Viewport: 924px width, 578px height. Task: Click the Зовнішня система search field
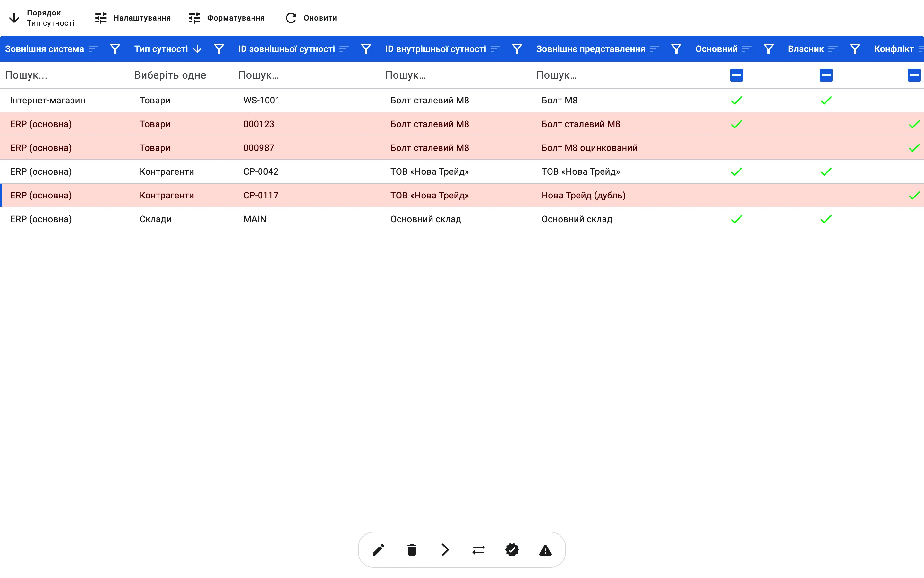coord(65,75)
